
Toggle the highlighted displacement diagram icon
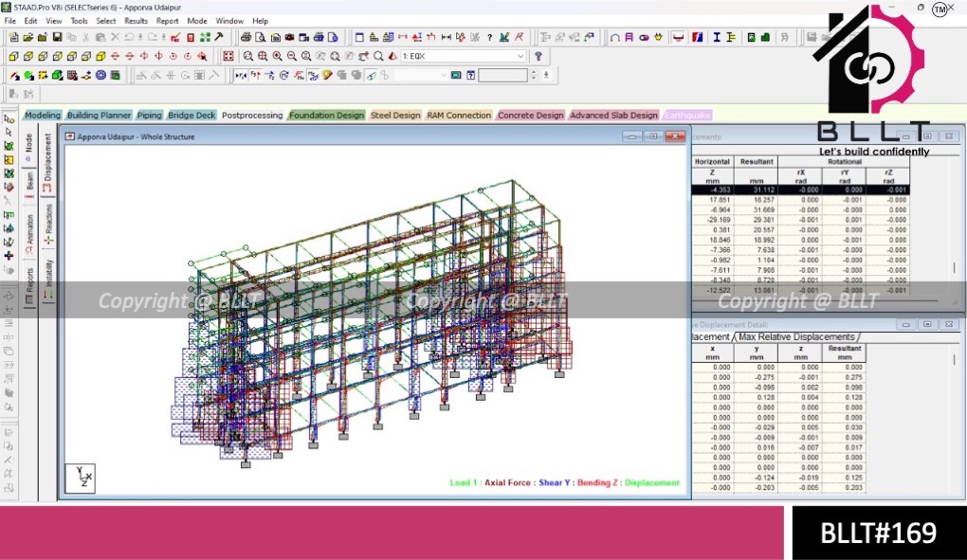[x=372, y=75]
